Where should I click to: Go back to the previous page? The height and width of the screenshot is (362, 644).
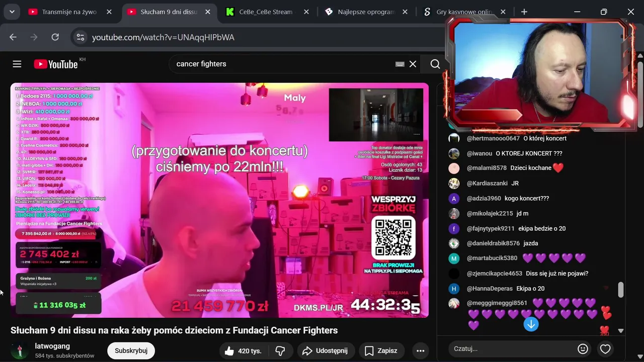pos(13,37)
